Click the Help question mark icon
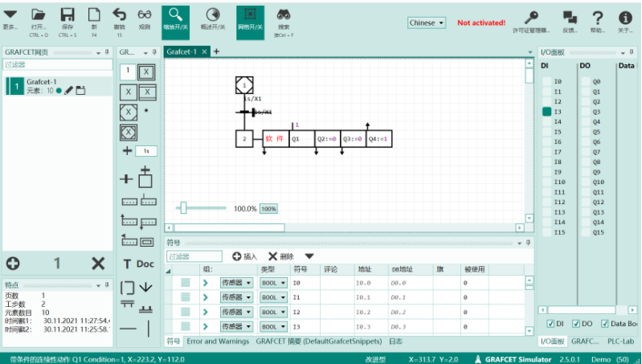 [597, 17]
